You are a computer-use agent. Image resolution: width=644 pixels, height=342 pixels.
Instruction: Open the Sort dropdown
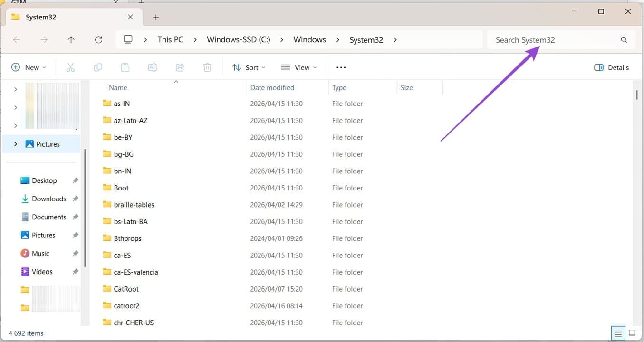pos(248,67)
